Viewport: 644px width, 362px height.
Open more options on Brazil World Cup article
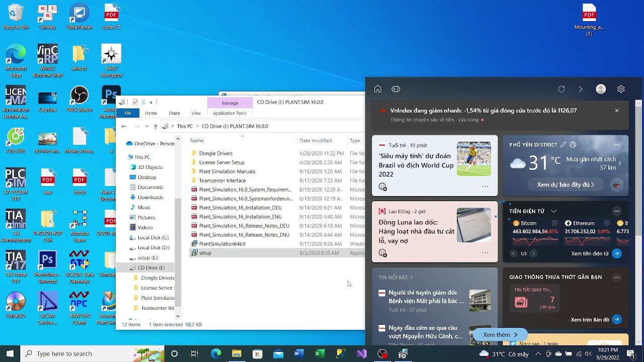485,187
